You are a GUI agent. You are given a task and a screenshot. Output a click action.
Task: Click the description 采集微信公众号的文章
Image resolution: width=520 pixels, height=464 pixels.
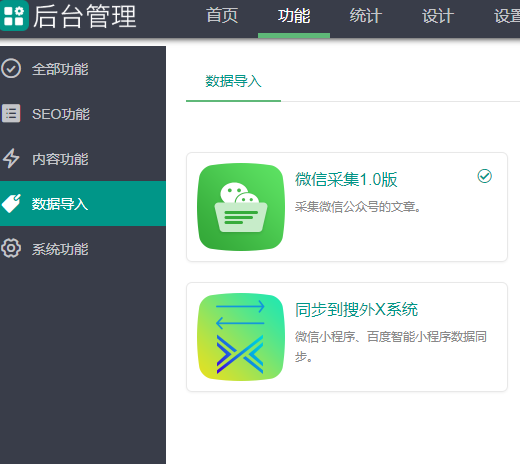358,207
